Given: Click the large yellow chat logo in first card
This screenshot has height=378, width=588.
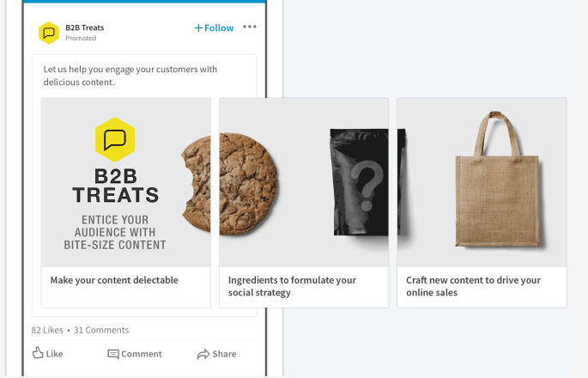Looking at the screenshot, I should click(115, 140).
